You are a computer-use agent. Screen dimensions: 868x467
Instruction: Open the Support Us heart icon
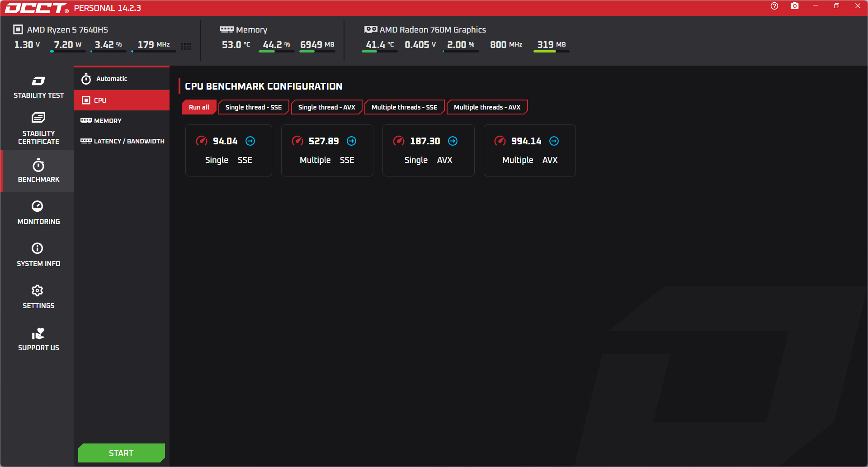point(38,334)
